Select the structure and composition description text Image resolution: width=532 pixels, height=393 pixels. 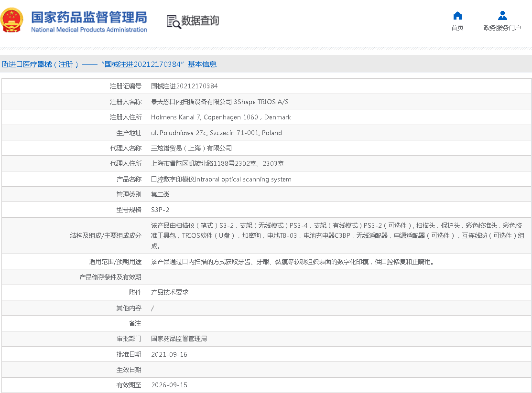click(337, 236)
